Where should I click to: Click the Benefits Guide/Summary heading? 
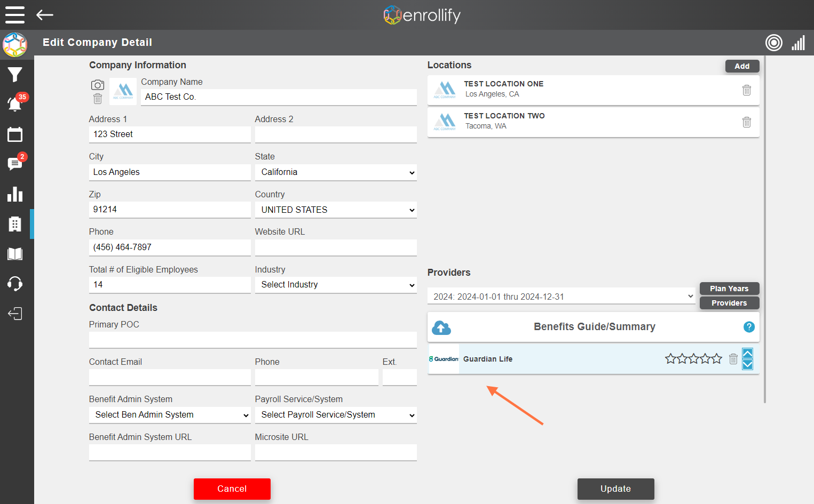coord(595,327)
